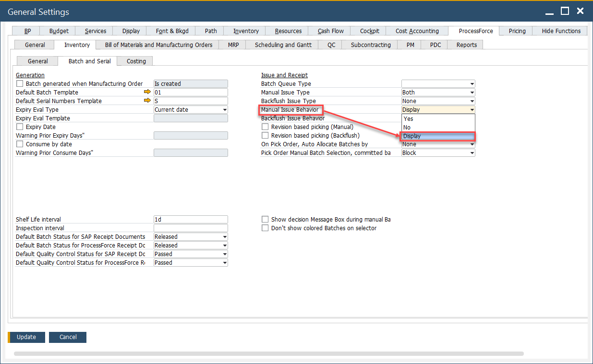Select "Yes" in the Manual Issue Behavior list
Viewport: 593px width, 364px height.
tap(409, 118)
